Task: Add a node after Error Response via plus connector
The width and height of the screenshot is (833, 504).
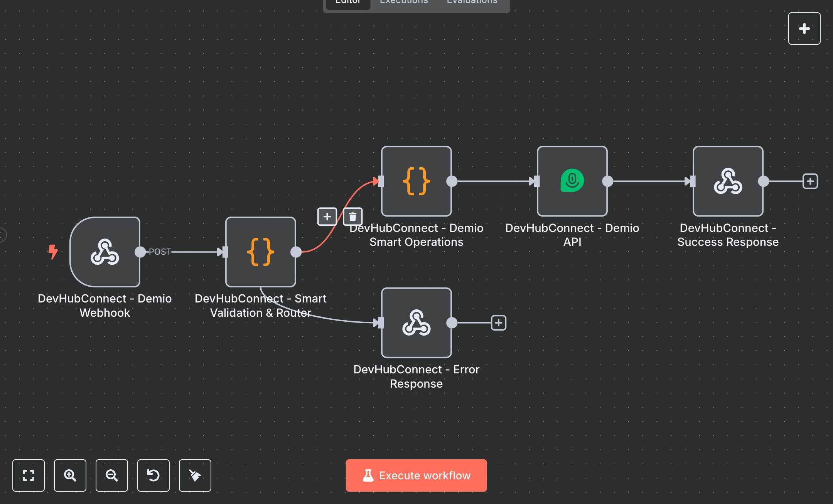Action: [499, 323]
